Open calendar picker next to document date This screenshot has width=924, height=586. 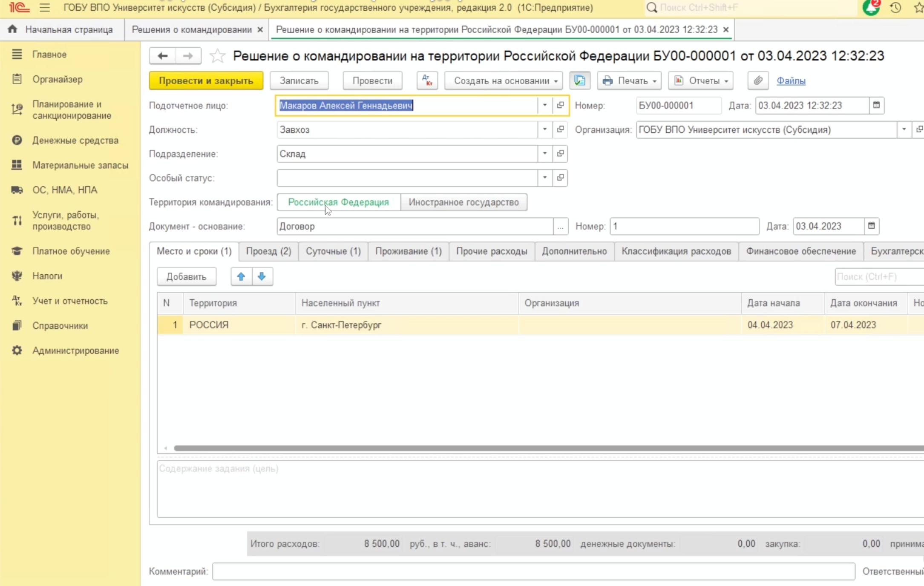coord(876,105)
